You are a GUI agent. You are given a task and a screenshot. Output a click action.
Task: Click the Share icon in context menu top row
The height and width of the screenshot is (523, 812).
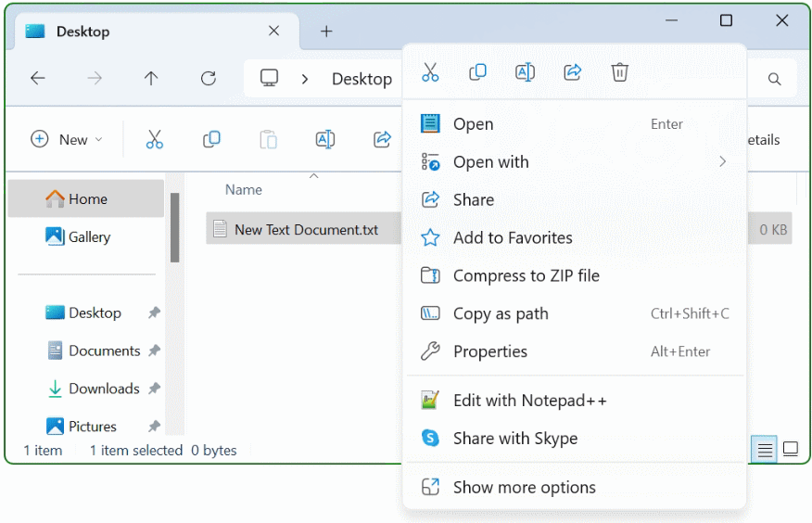pyautogui.click(x=573, y=72)
